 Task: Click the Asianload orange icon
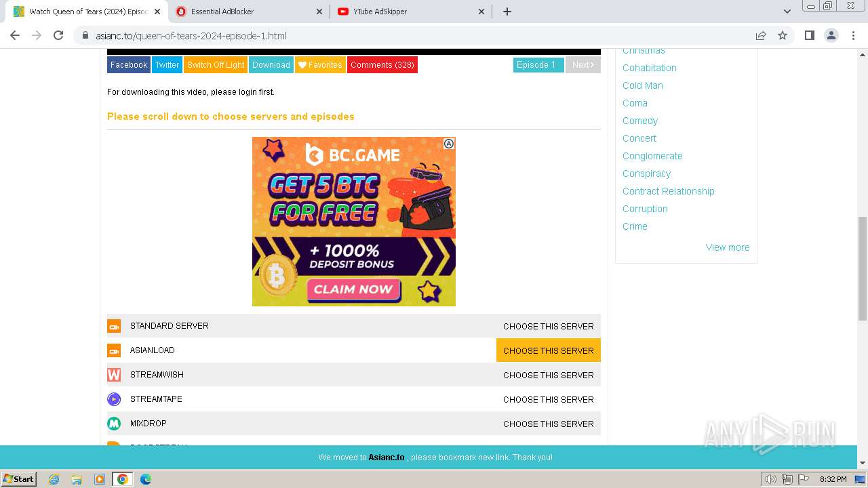(x=114, y=350)
